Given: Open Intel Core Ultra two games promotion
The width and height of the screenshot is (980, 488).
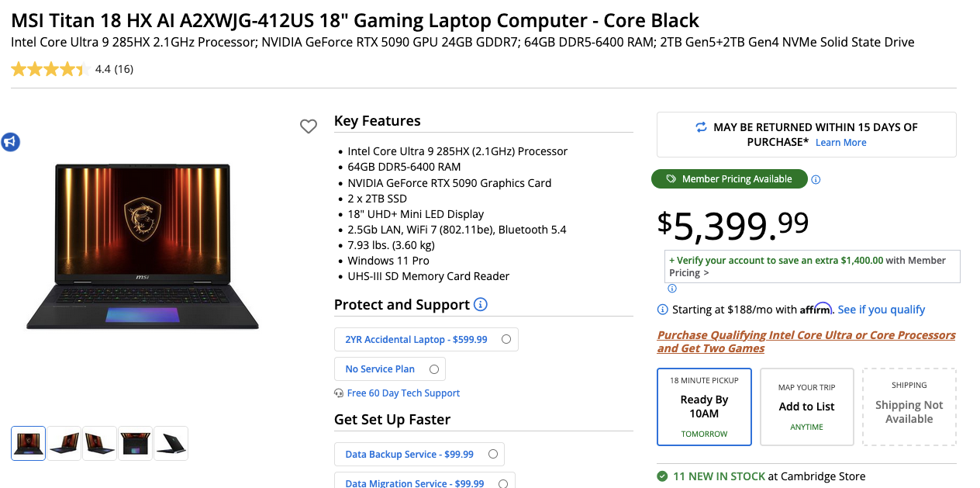Looking at the screenshot, I should coord(806,341).
